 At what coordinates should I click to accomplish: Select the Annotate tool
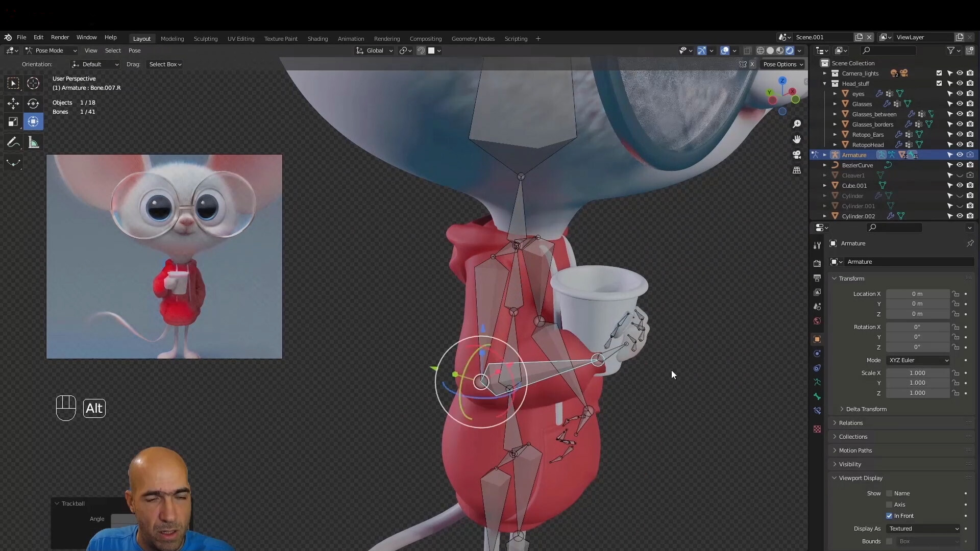[x=13, y=142]
